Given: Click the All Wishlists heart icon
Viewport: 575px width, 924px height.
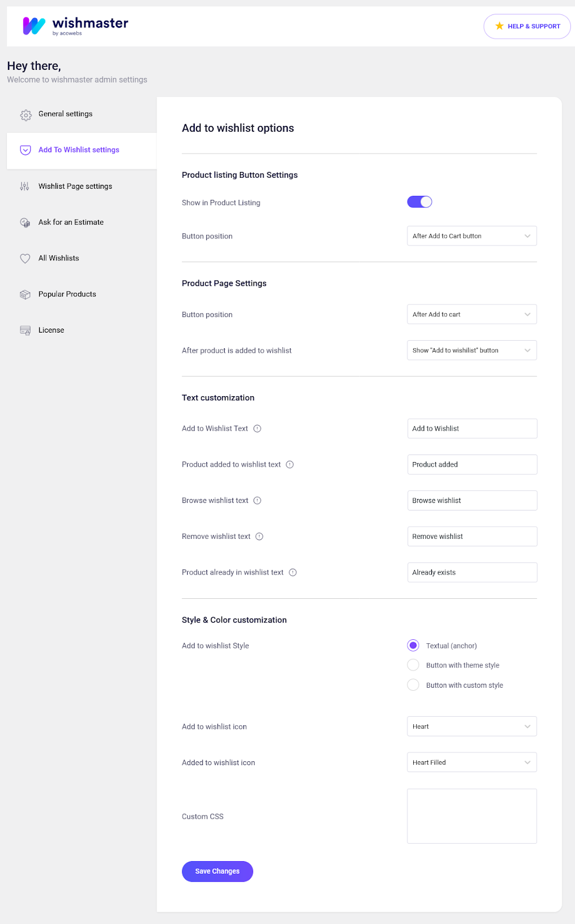Looking at the screenshot, I should [x=25, y=259].
